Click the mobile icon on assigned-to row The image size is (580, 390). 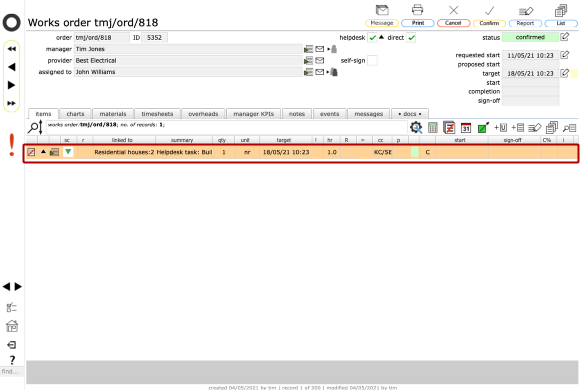pyautogui.click(x=334, y=72)
